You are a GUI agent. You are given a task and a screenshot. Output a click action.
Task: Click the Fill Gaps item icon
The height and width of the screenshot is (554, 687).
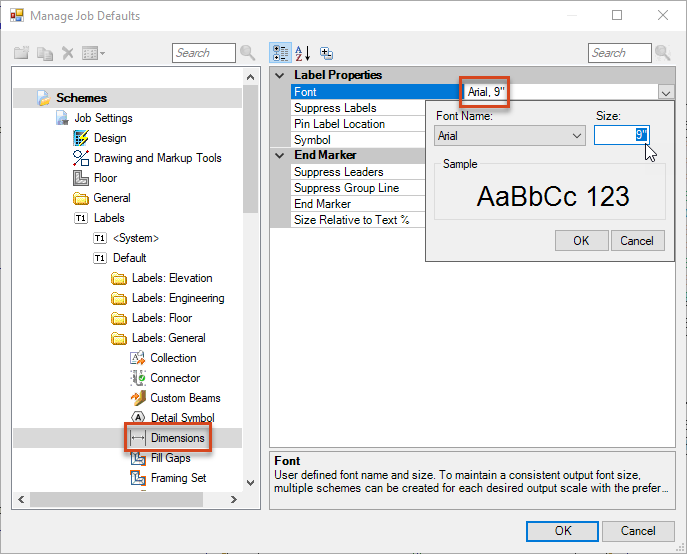[138, 458]
